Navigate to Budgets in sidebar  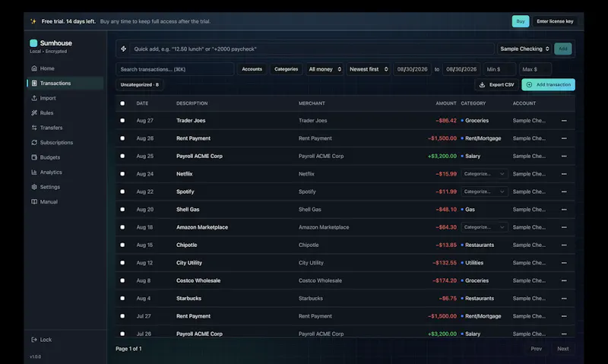65,157
